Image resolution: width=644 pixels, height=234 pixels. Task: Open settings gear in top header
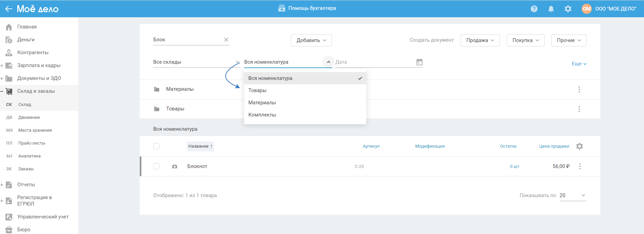click(568, 9)
